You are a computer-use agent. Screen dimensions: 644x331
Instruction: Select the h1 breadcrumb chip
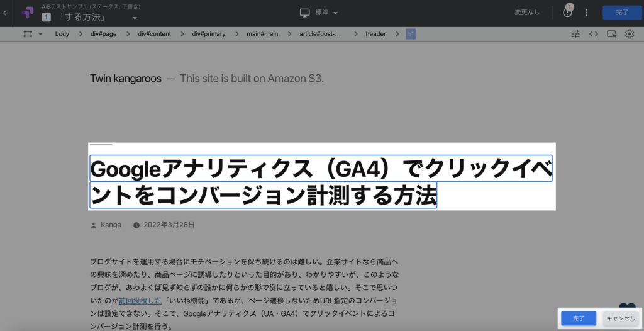click(x=411, y=34)
